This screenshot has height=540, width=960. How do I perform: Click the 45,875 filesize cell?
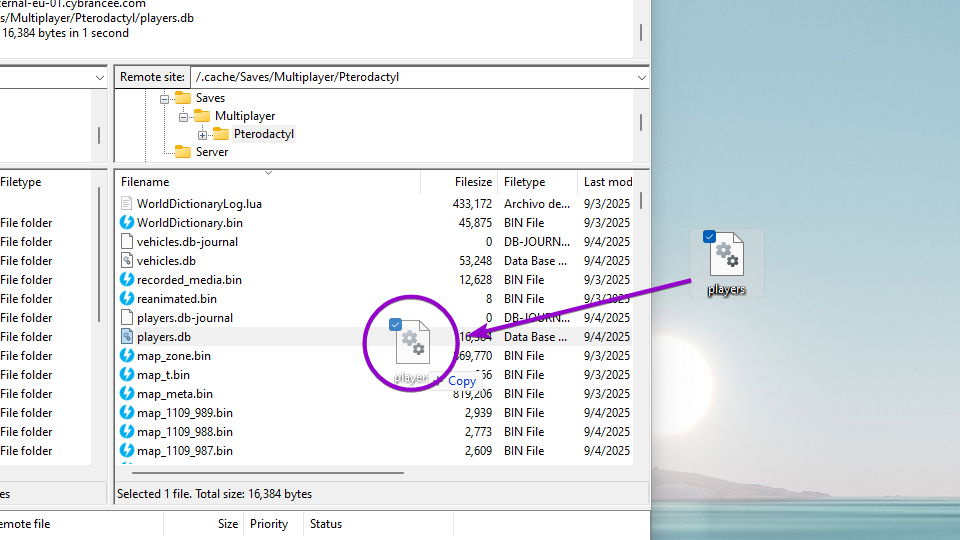coord(475,223)
